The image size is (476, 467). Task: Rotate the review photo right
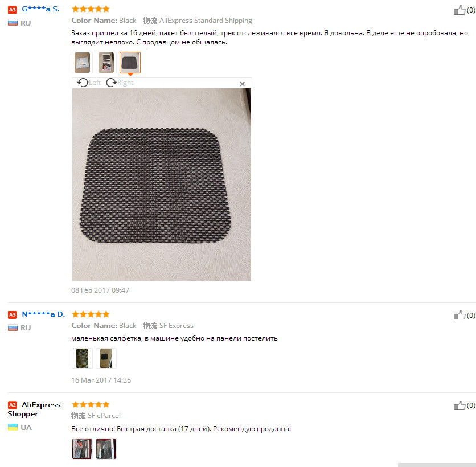[120, 83]
